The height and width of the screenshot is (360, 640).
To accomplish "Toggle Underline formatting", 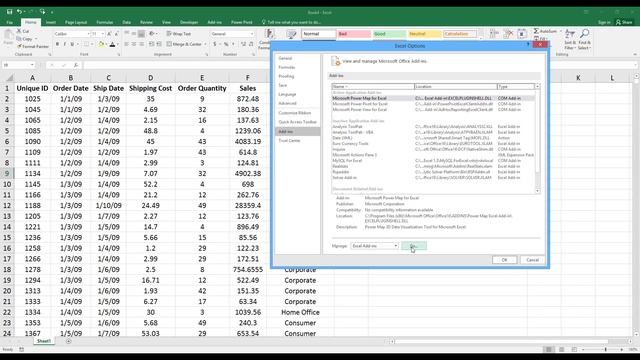I will tap(72, 44).
